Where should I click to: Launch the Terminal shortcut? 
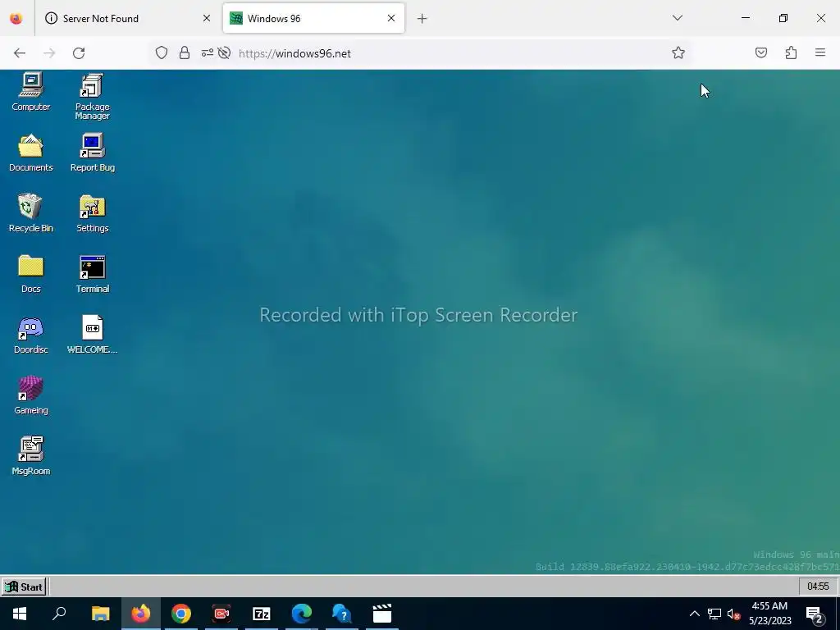pyautogui.click(x=92, y=274)
